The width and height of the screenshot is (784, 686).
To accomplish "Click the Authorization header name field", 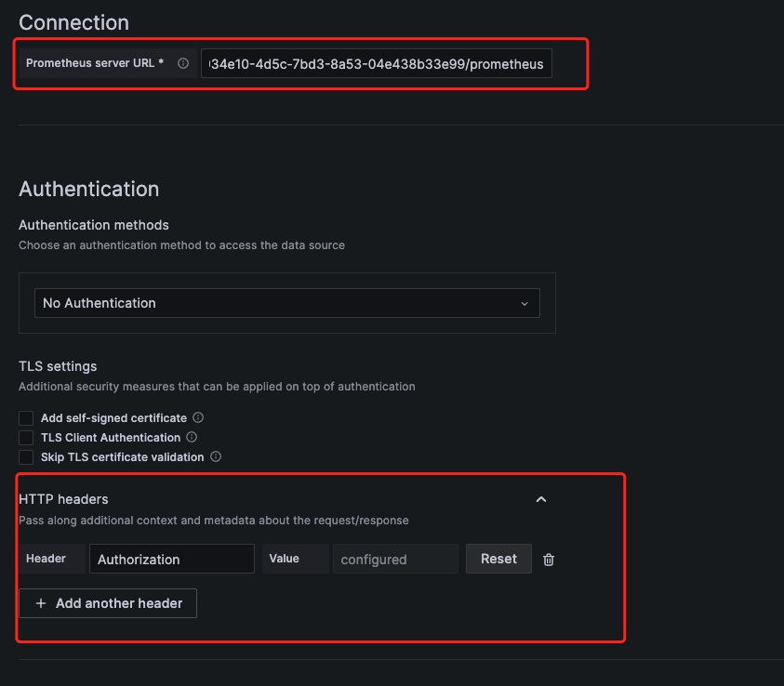I will click(x=172, y=559).
